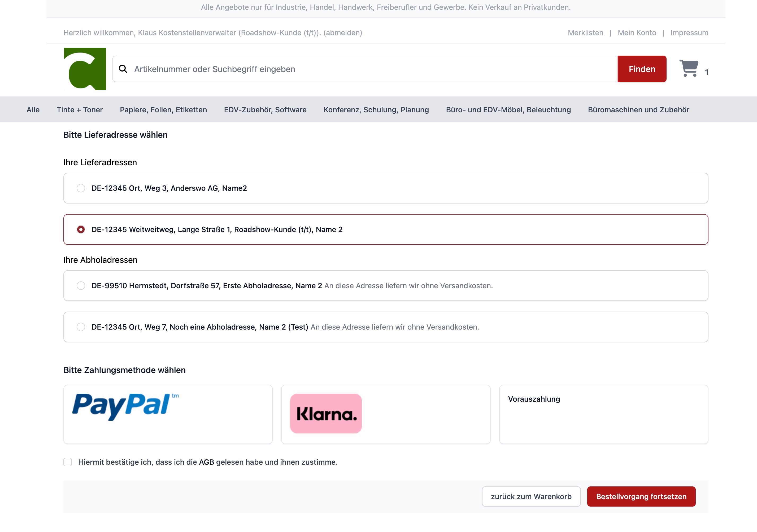757x532 pixels.
Task: Open the Tinte + Toner category
Action: point(80,110)
